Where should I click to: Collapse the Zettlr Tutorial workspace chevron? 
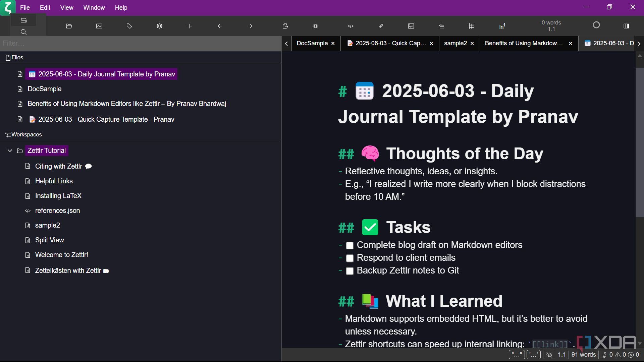10,151
